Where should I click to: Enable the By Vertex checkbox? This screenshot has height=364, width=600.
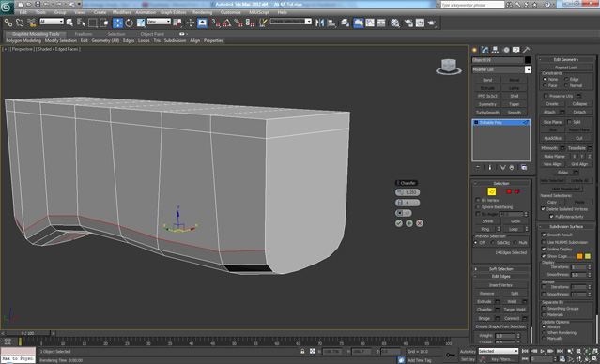click(x=478, y=200)
